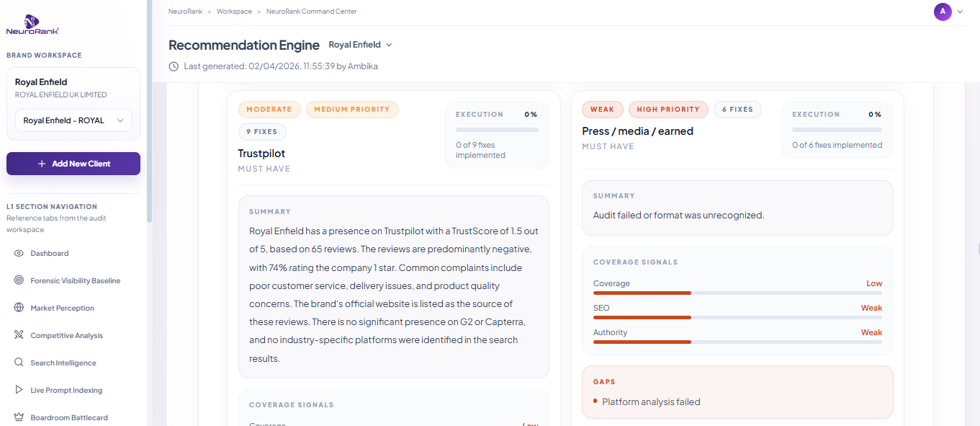Click the MUST HAVE label under Trustpilot

pos(264,169)
